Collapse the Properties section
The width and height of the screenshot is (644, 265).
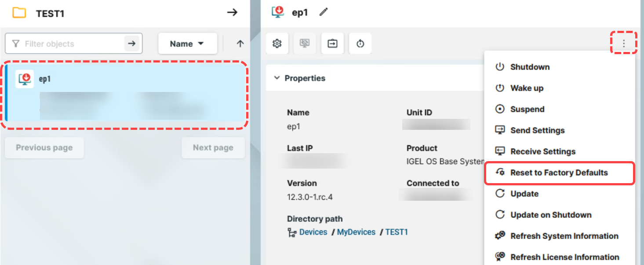point(277,78)
